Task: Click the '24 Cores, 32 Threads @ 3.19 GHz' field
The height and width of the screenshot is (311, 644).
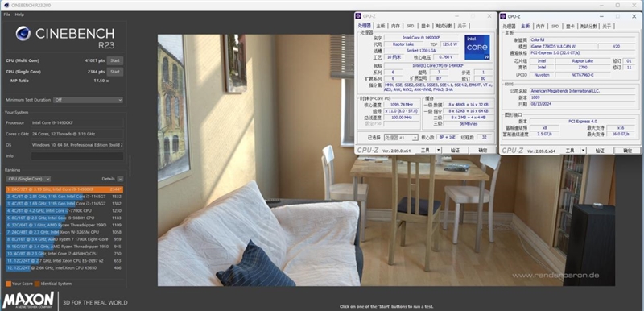Action: (77, 134)
